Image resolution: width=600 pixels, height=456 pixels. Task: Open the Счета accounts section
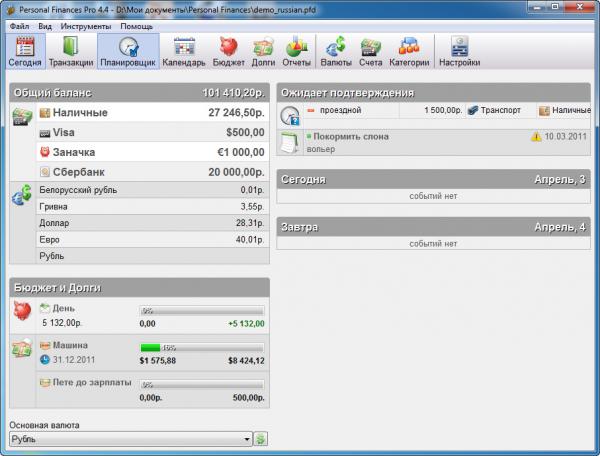click(x=371, y=52)
